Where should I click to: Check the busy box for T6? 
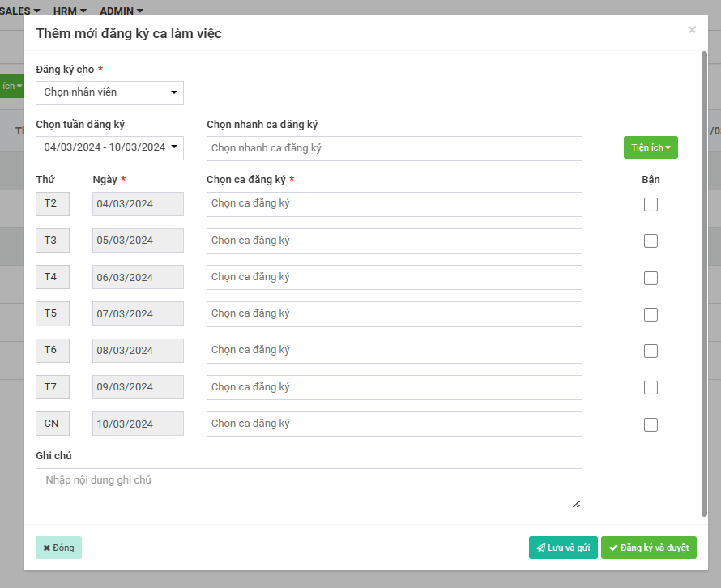[651, 351]
